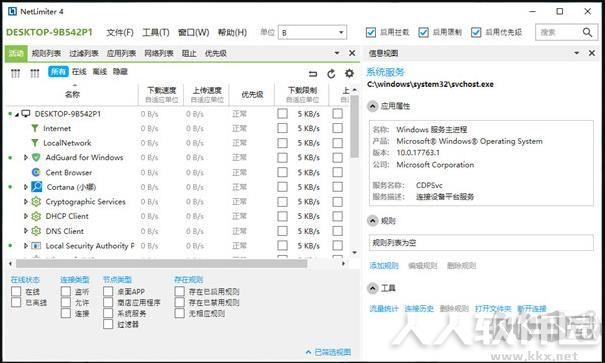Sort by the 名称 column header
This screenshot has height=363, width=605.
pos(72,94)
